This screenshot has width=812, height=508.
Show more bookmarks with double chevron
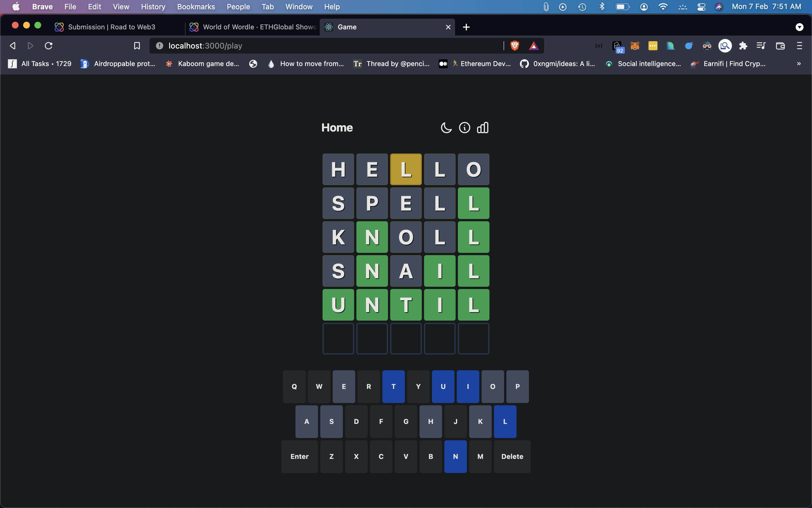point(798,63)
